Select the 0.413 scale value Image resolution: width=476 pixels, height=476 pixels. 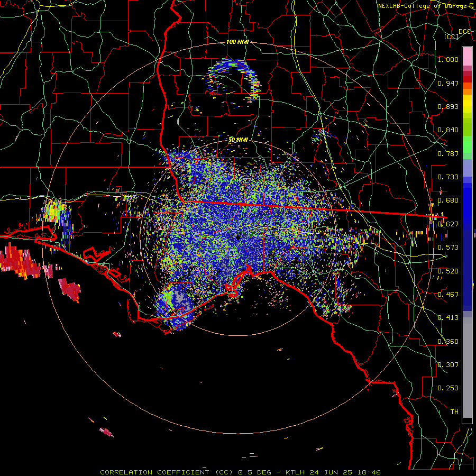coord(448,318)
